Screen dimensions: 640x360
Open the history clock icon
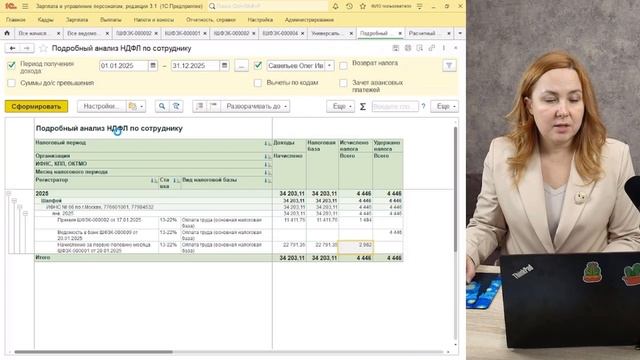(349, 6)
